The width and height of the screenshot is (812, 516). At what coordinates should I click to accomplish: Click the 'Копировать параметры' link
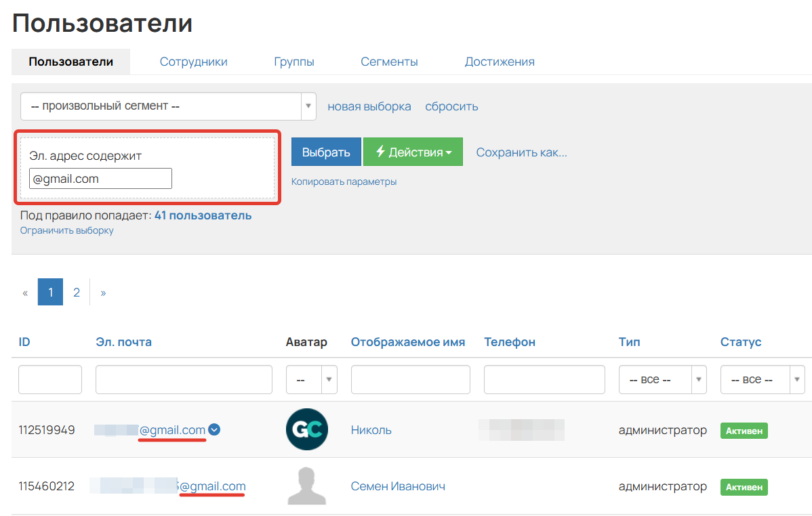click(344, 181)
